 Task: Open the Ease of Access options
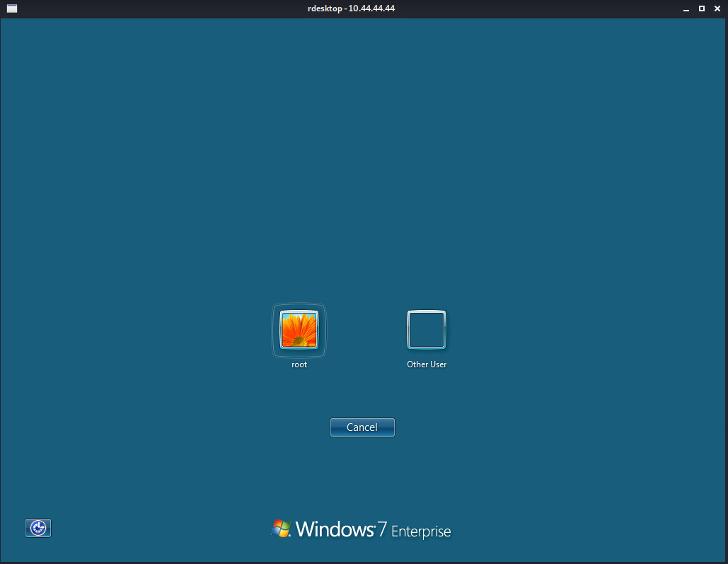(38, 528)
